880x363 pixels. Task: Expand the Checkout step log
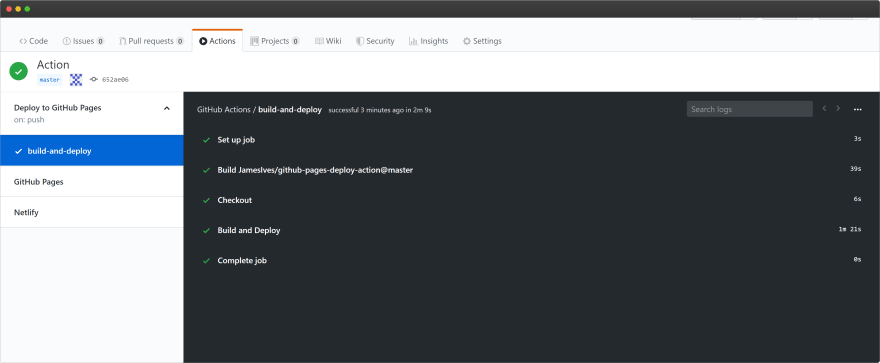(531, 200)
